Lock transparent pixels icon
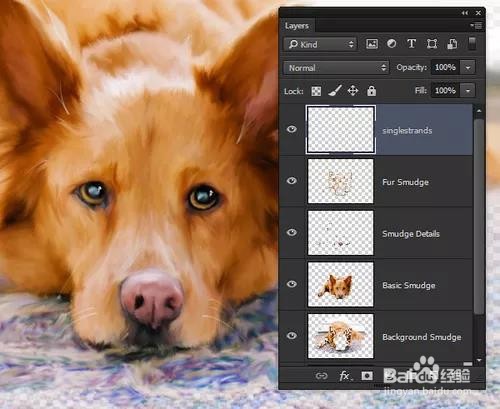This screenshot has height=409, width=500. pos(316,91)
